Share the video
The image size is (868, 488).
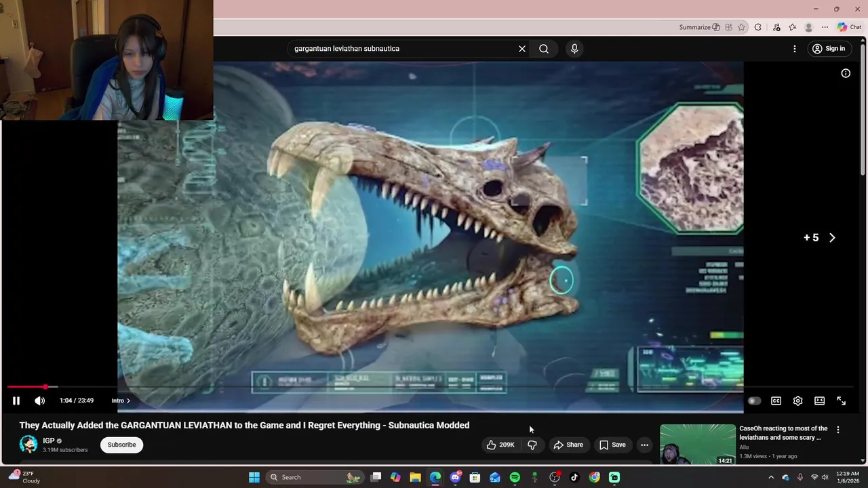tap(568, 445)
